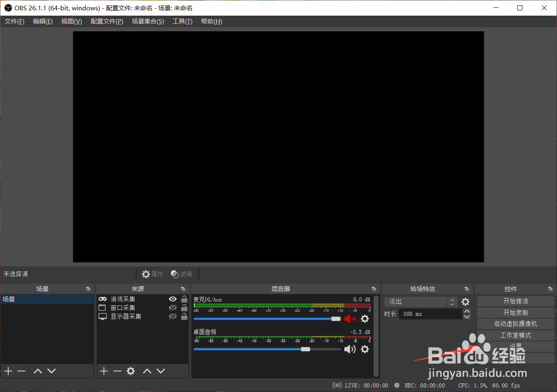
Task: Toggle lock on 游戏采集 source
Action: point(184,299)
